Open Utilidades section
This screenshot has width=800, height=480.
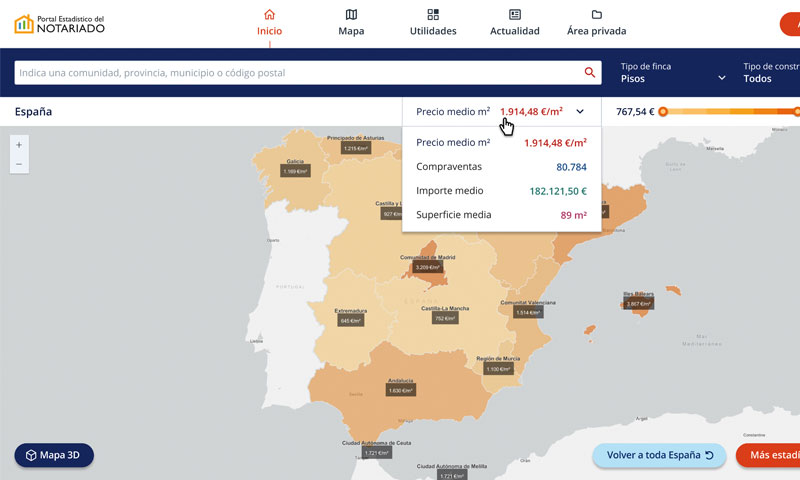(x=433, y=23)
